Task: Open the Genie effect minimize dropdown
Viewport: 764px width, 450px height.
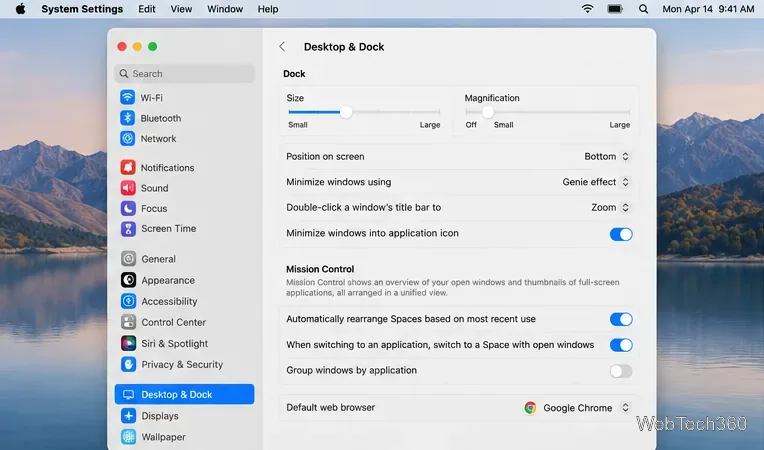Action: pyautogui.click(x=596, y=182)
